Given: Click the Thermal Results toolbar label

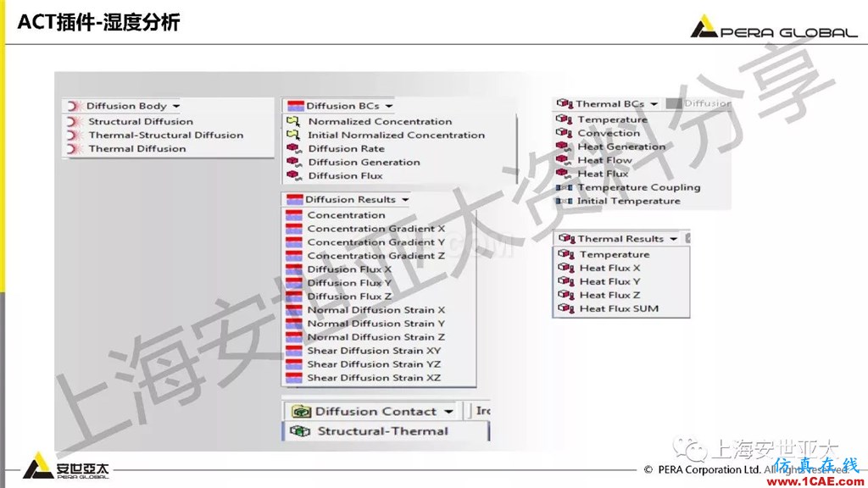Looking at the screenshot, I should tap(620, 239).
